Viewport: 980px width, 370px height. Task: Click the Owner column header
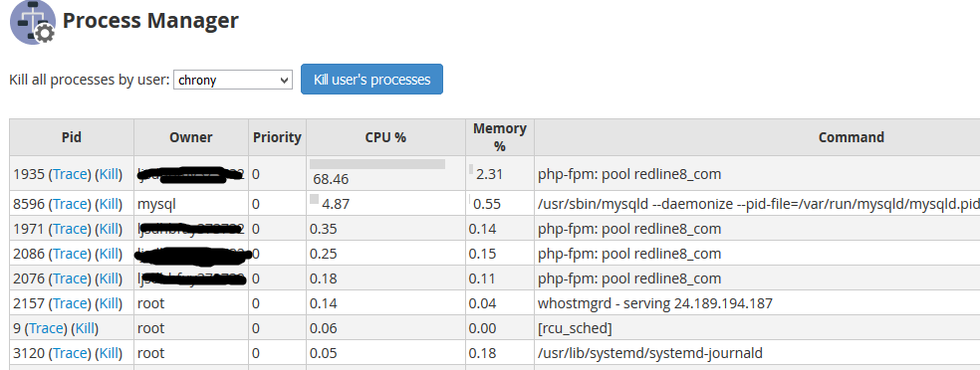(191, 137)
